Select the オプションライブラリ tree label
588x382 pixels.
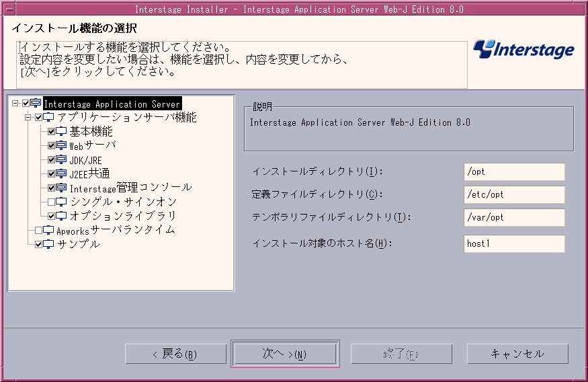(x=123, y=216)
